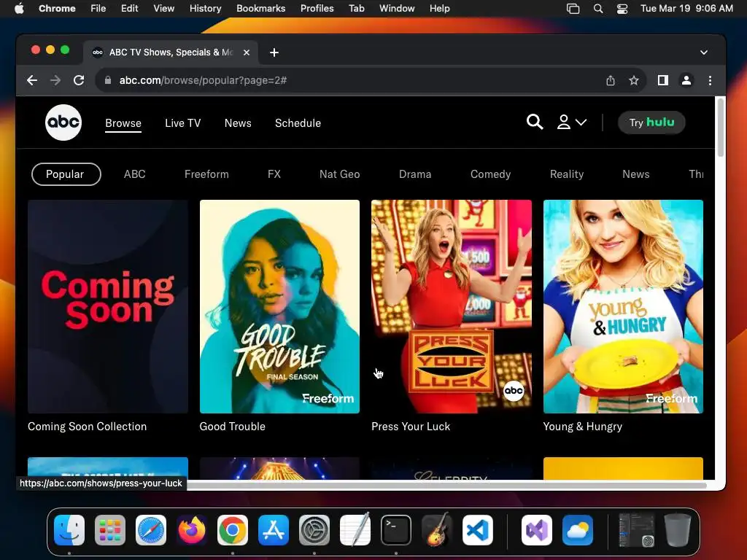
Task: Open the Press Your Luck poster
Action: 451,306
